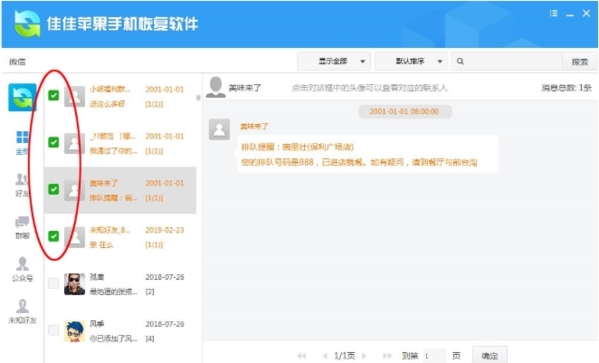Click avatar of second 2001-01-01 conversation
Image resolution: width=599 pixels, height=363 pixels.
74,143
